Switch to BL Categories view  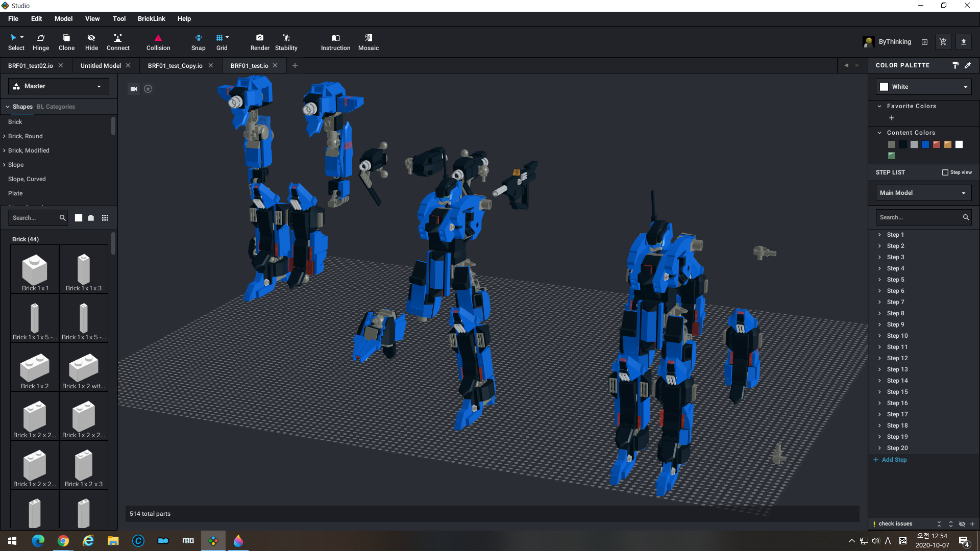tap(56, 107)
